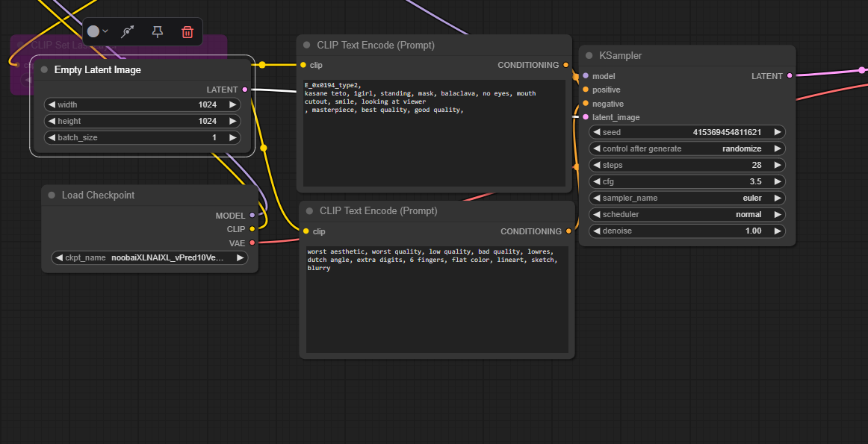The width and height of the screenshot is (868, 444).
Task: Click the steps value 28 field
Action: point(687,165)
